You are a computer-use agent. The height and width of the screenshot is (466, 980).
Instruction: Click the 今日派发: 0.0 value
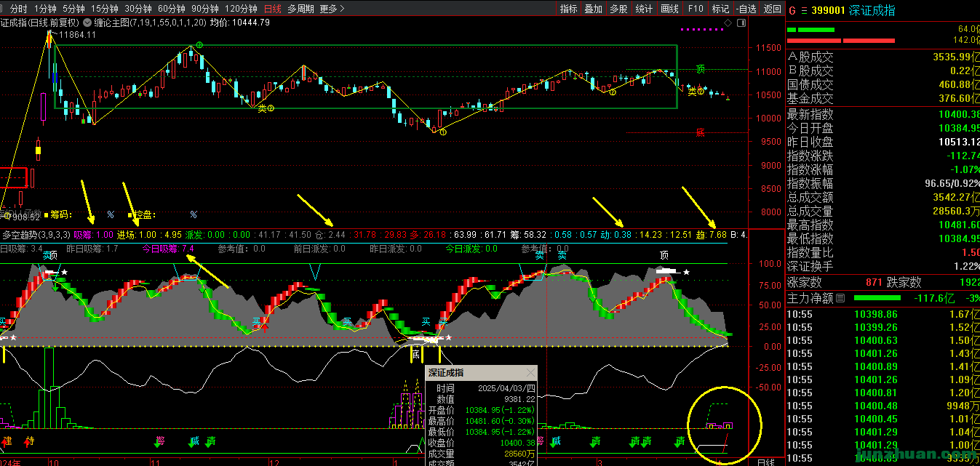pos(472,249)
